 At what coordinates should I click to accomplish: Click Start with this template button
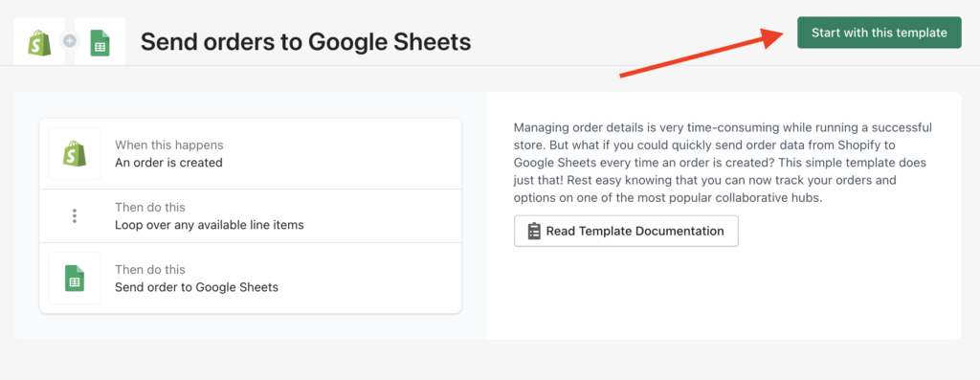879,33
